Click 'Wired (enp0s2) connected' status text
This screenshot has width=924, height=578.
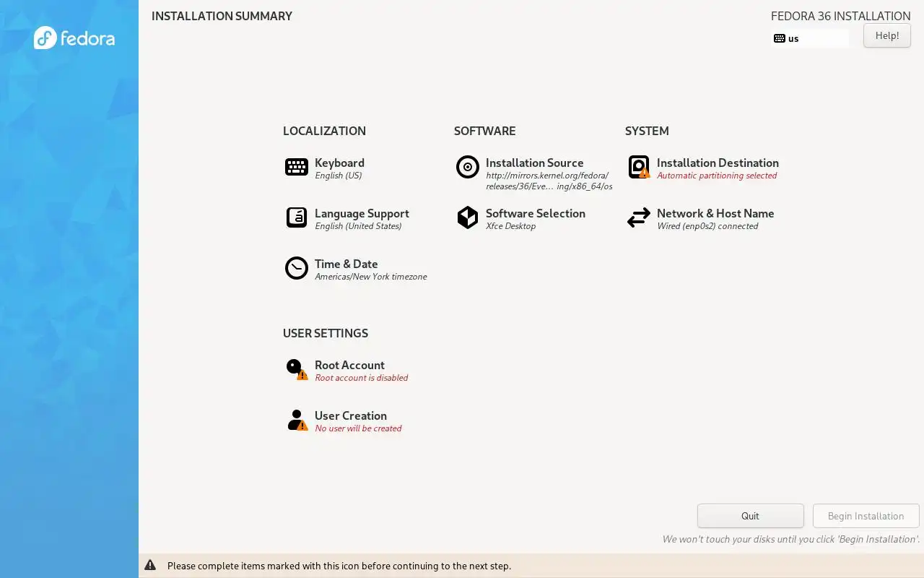(x=707, y=226)
